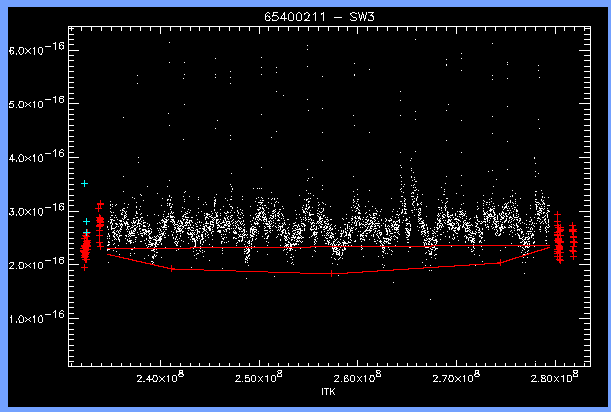Select the red plus on lower curve near 2.75x10^8
Image resolution: width=611 pixels, height=412 pixels.
[x=500, y=262]
